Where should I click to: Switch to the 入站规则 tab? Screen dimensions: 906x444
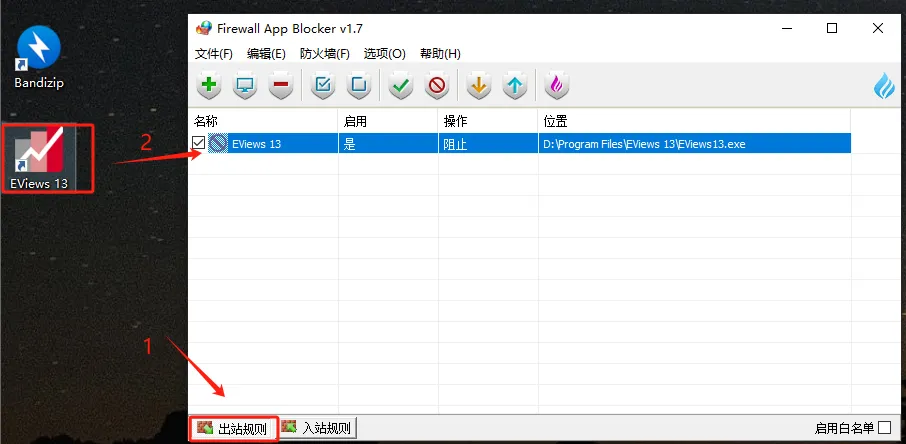coord(318,428)
